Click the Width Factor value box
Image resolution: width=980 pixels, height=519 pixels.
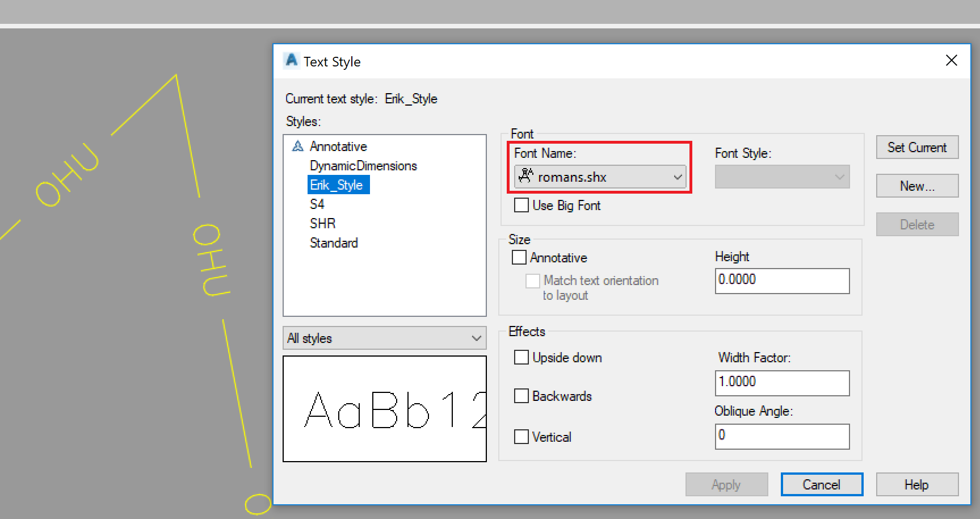pyautogui.click(x=782, y=383)
